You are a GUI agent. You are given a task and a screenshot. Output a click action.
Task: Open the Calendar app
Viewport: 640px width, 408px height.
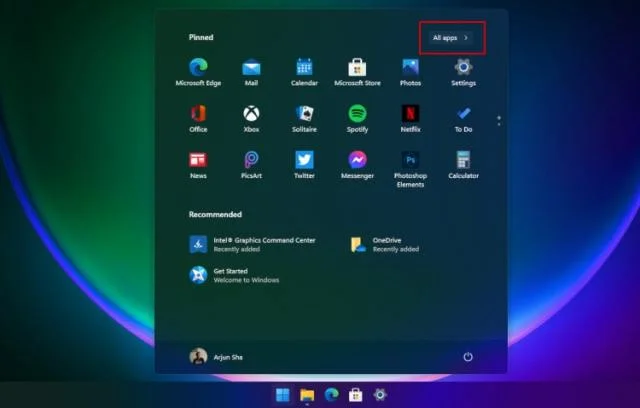[x=304, y=73]
